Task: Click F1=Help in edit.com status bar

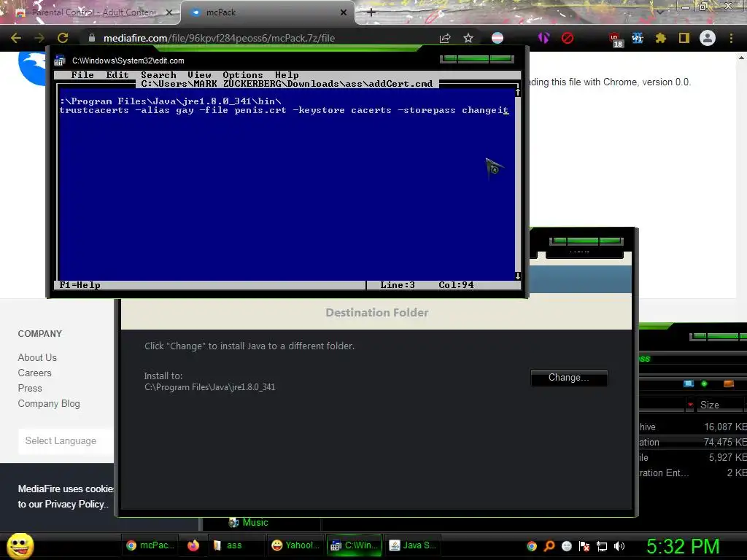Action: point(80,285)
